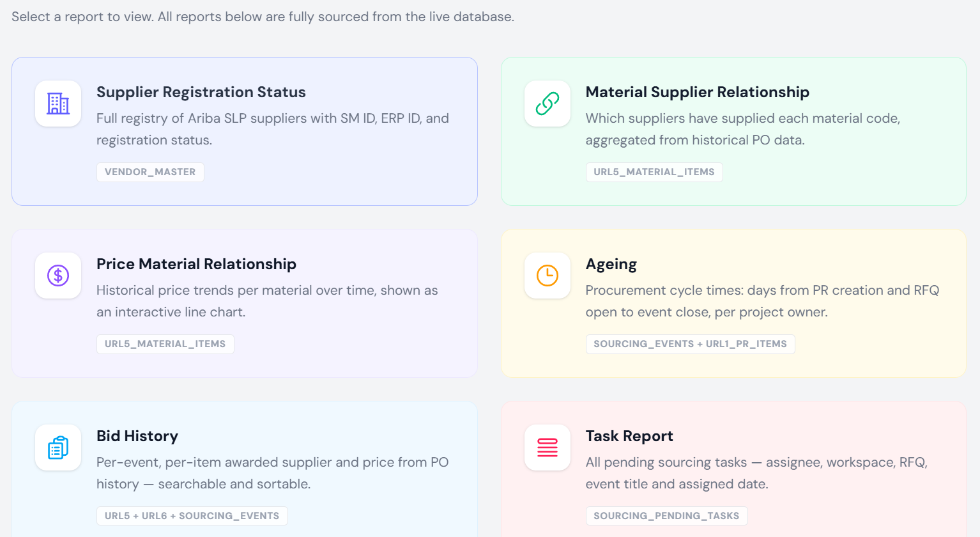
Task: Click the VENDOR_MASTER source tag
Action: [150, 172]
